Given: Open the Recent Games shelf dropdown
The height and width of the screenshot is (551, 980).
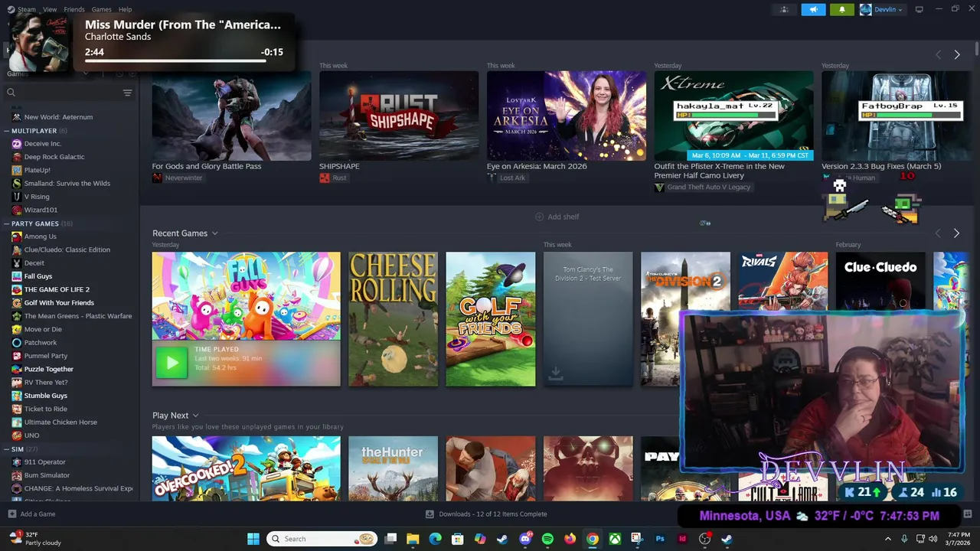Looking at the screenshot, I should 214,233.
